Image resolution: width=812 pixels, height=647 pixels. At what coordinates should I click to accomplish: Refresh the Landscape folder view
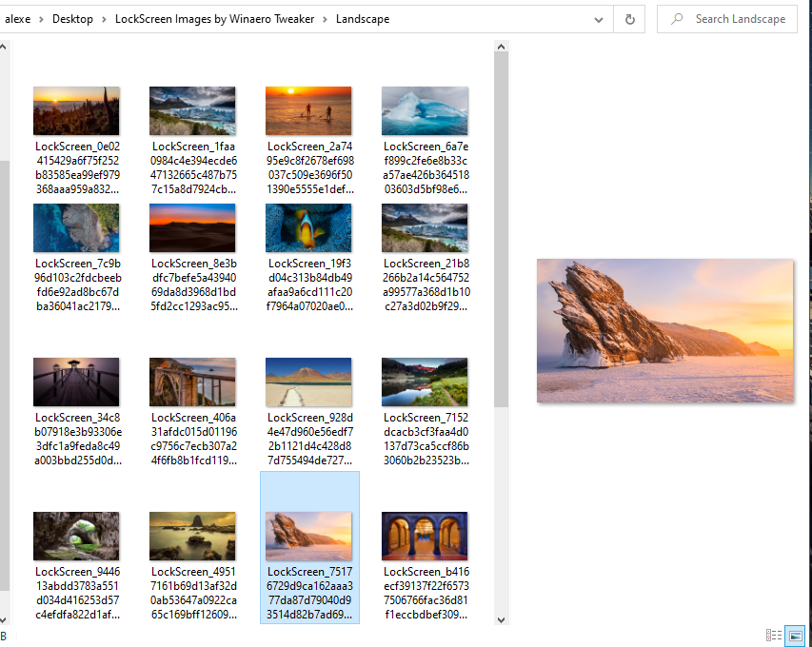pyautogui.click(x=629, y=18)
